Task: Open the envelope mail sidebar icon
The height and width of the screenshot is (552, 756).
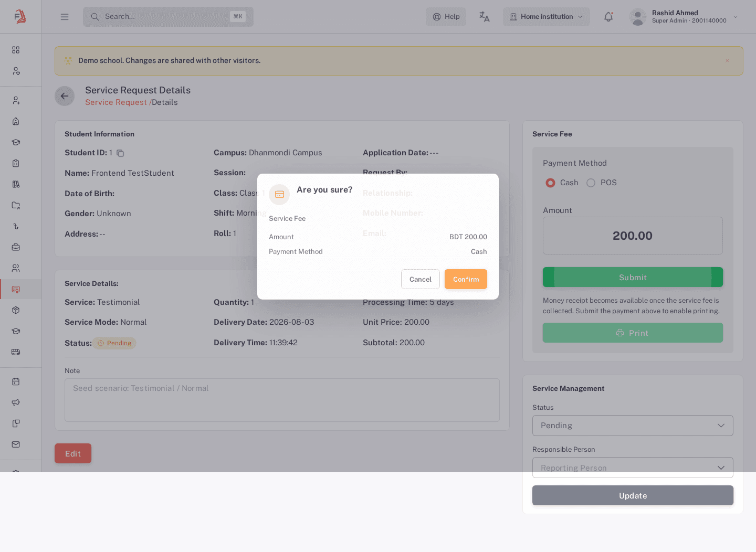Action: click(x=16, y=444)
